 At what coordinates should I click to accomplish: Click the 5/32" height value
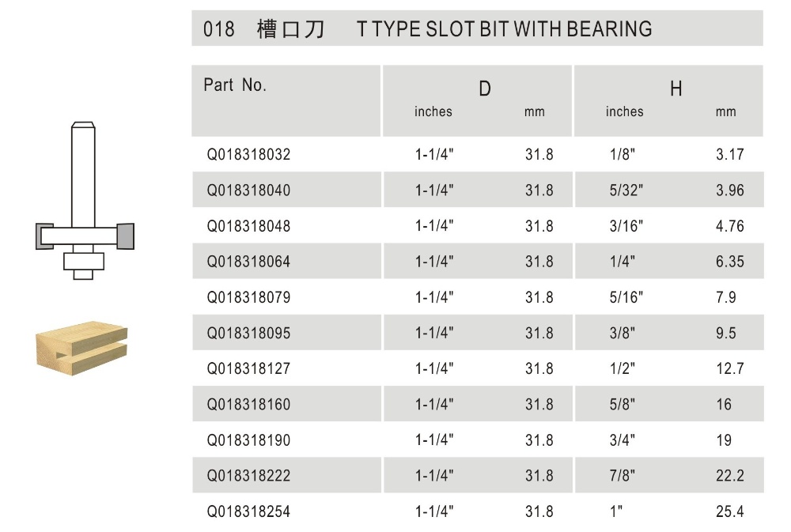coord(625,191)
